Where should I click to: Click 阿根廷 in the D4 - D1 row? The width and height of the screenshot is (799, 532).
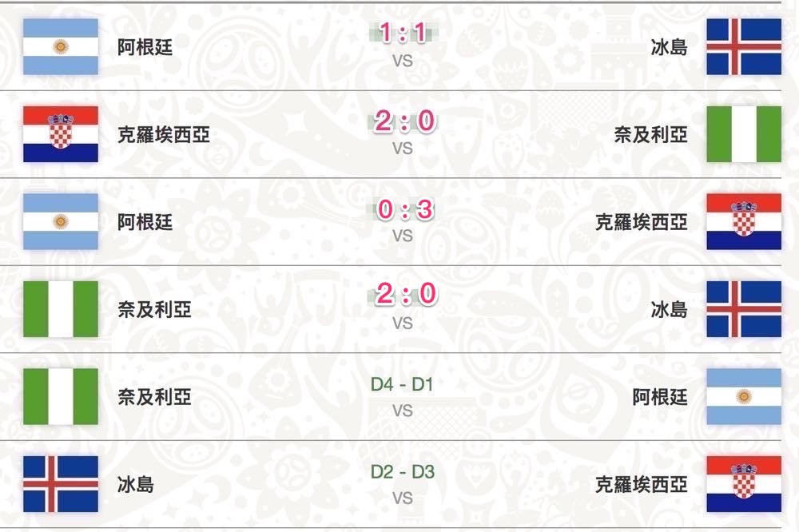(660, 397)
